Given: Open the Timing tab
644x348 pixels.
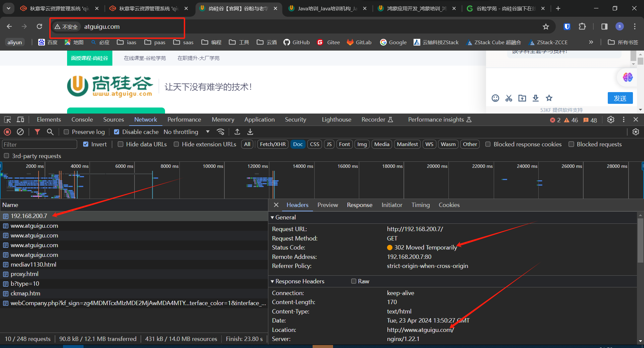Looking at the screenshot, I should coord(421,205).
